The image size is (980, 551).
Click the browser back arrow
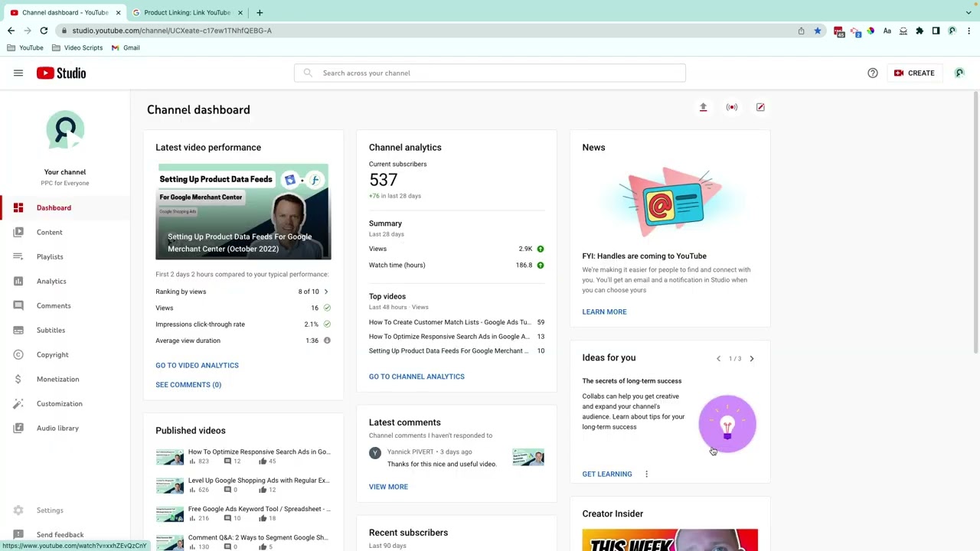[x=11, y=31]
